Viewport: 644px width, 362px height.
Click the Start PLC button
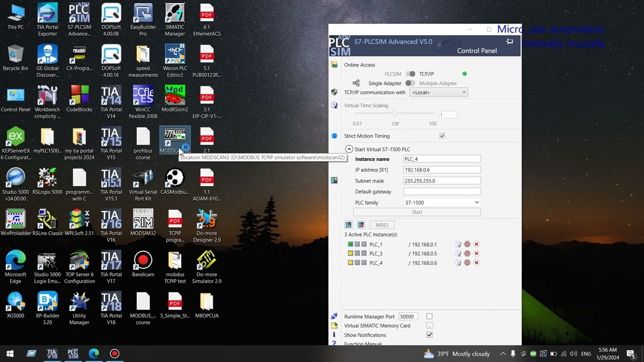(x=417, y=212)
